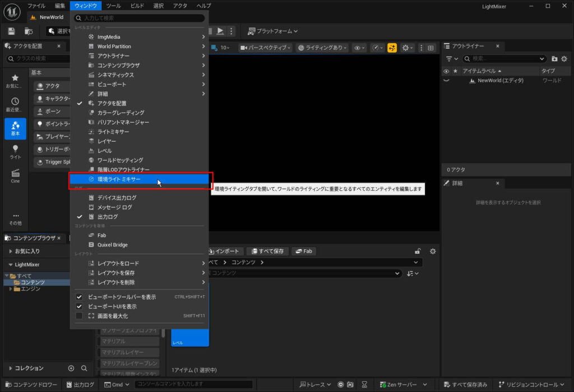Toggle ビューポートツールバーを表示 checkbox
The width and height of the screenshot is (574, 392).
(79, 297)
